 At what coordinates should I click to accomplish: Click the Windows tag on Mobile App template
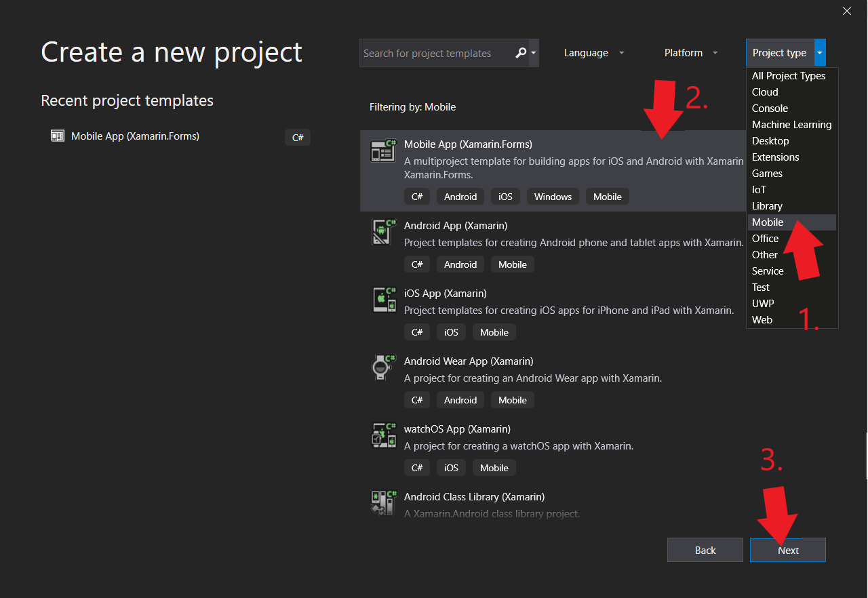point(553,197)
